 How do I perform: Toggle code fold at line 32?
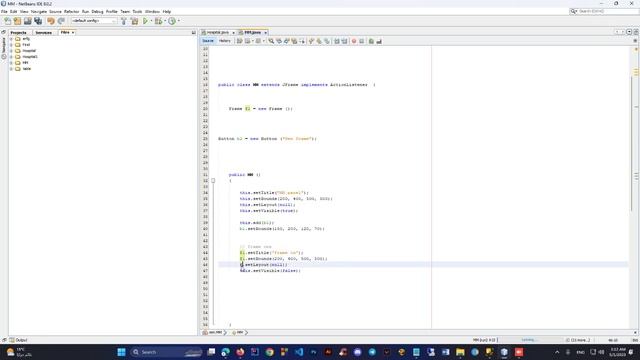pyautogui.click(x=213, y=180)
